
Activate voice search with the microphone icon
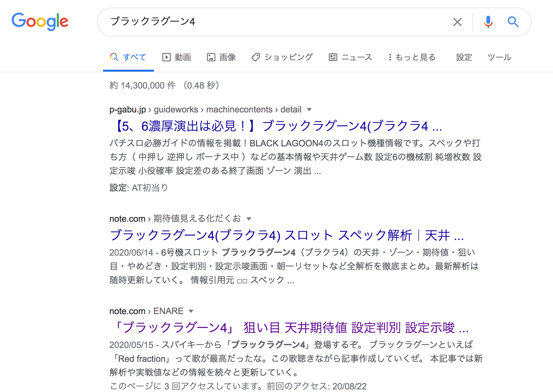click(x=488, y=22)
